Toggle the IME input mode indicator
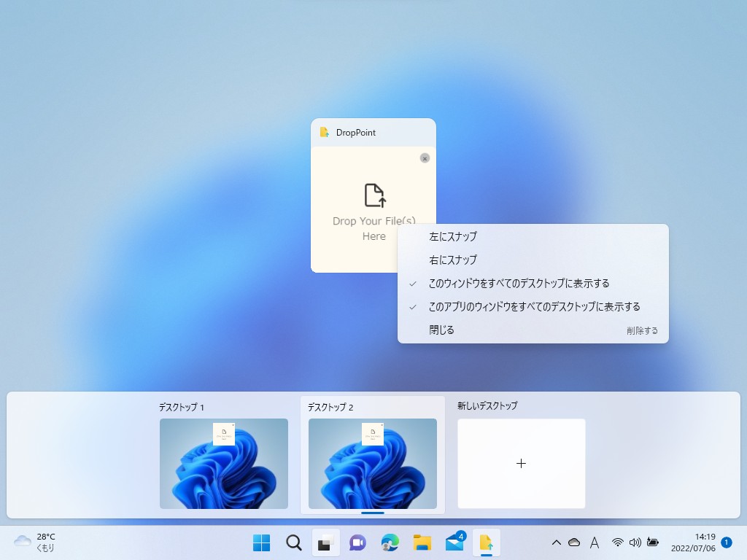The image size is (747, 560). [593, 542]
